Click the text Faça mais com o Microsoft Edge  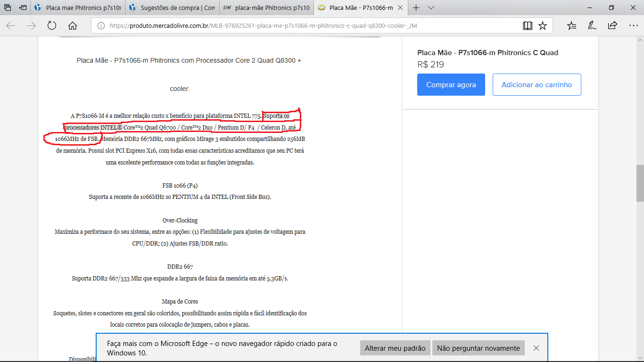tap(222, 348)
